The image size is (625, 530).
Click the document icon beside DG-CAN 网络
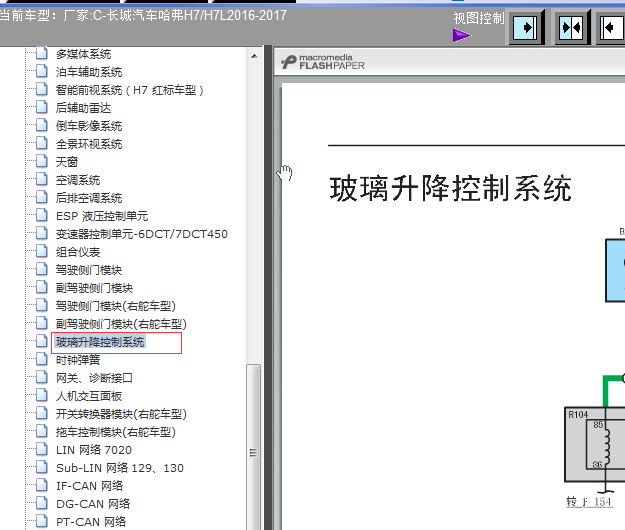pyautogui.click(x=41, y=503)
